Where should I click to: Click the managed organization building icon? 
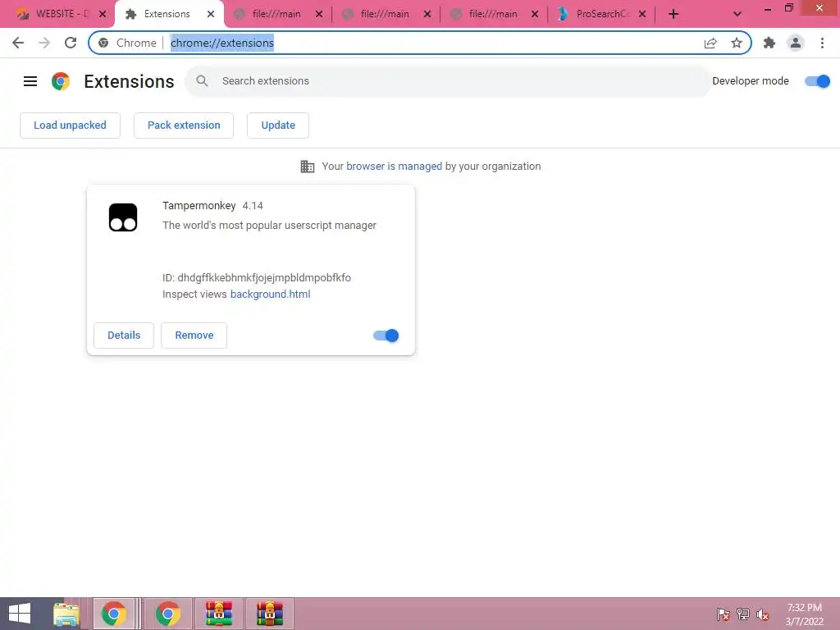308,167
